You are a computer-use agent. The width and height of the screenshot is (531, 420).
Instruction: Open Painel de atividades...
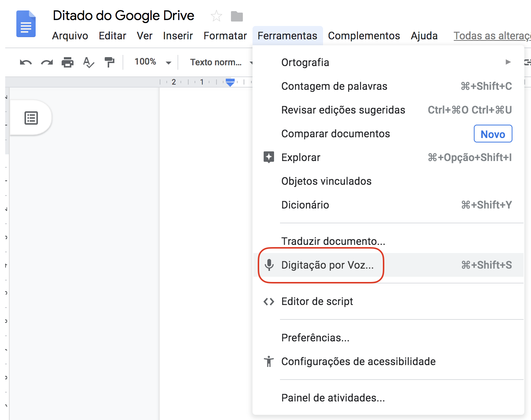(x=388, y=398)
